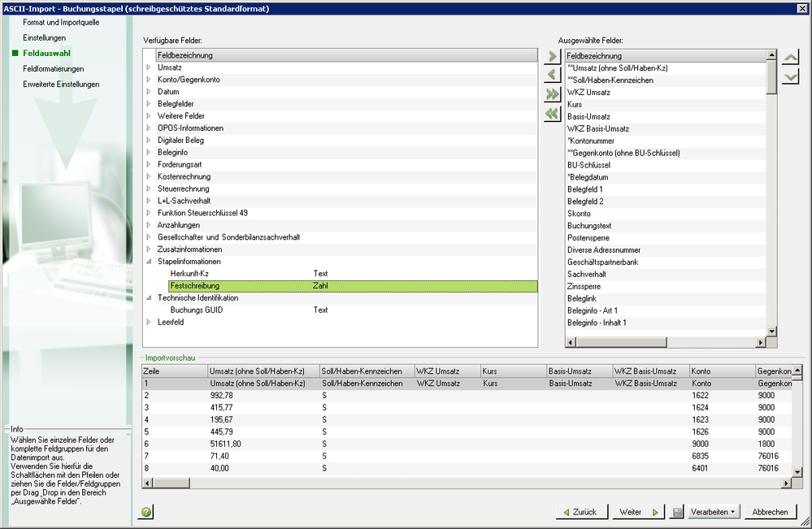Viewport: 812px width, 529px height.
Task: Click the add field right arrow icon
Action: coord(552,56)
